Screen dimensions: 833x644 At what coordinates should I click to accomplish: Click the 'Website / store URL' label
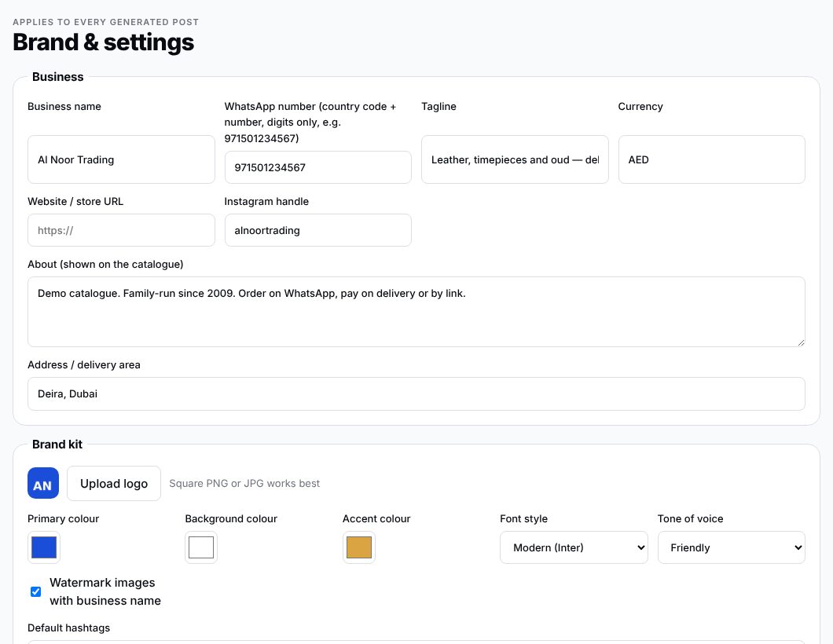point(75,201)
